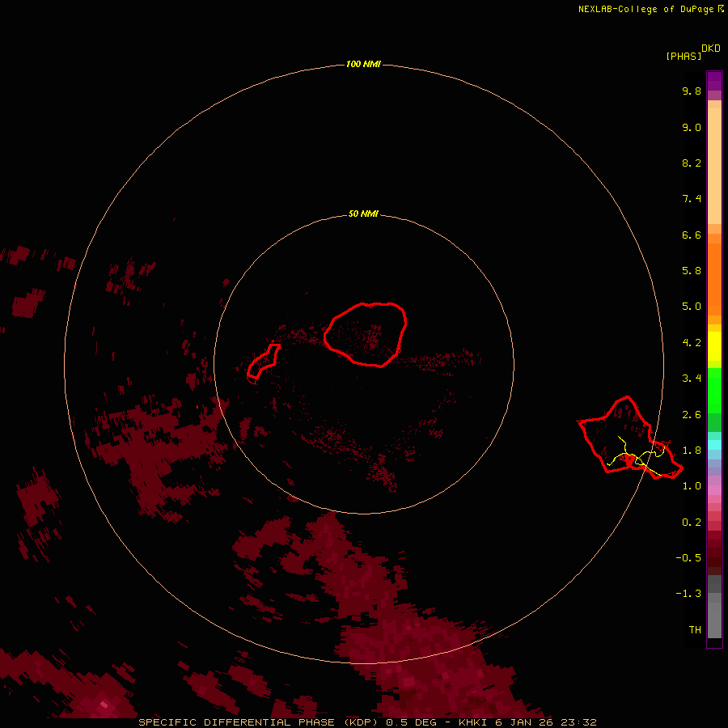Click the yellow road lines on the eastern island
The width and height of the screenshot is (728, 728).
tap(637, 456)
